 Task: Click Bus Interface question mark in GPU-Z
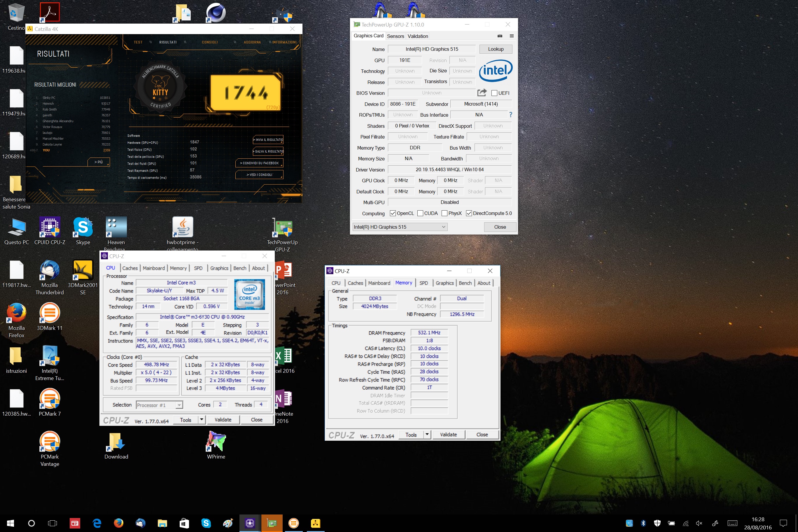(511, 115)
